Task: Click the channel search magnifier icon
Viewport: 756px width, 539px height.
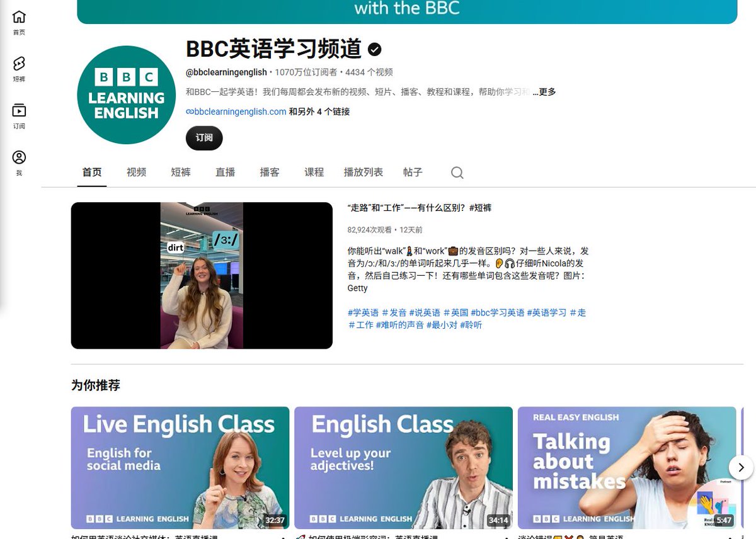Action: pos(457,173)
